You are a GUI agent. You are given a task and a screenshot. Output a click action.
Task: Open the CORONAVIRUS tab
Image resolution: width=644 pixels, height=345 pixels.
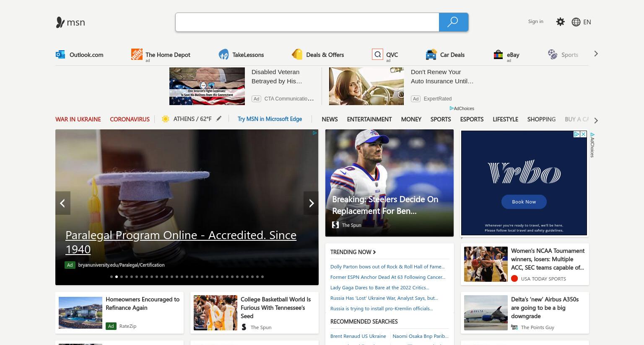coord(130,119)
